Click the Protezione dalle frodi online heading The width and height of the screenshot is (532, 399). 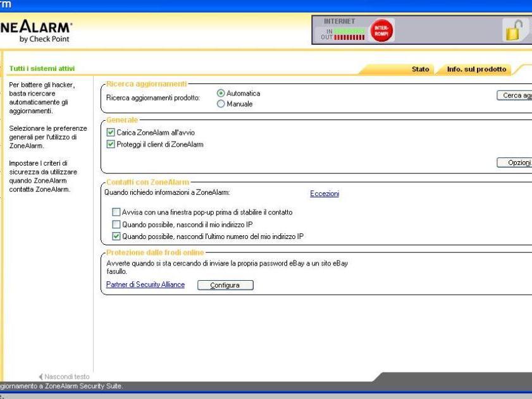[155, 252]
